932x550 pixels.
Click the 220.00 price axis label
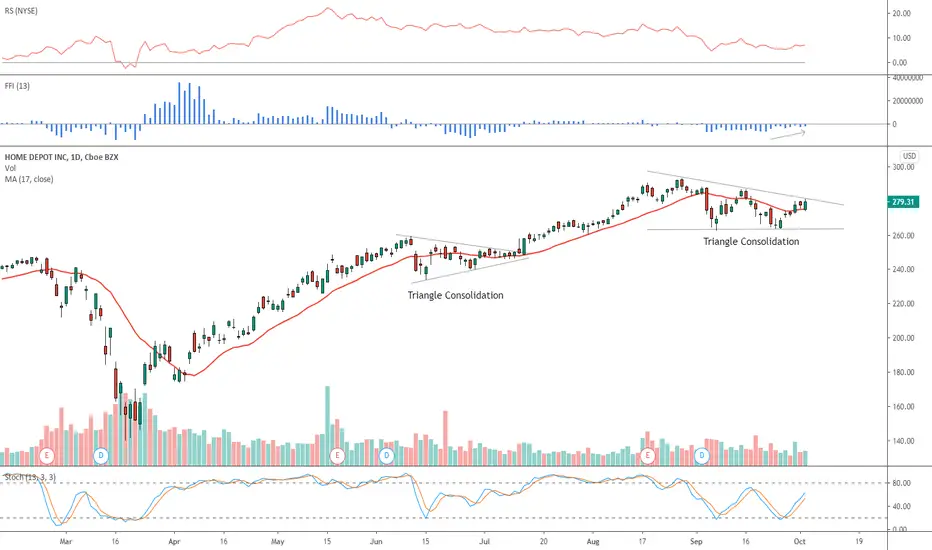[903, 304]
